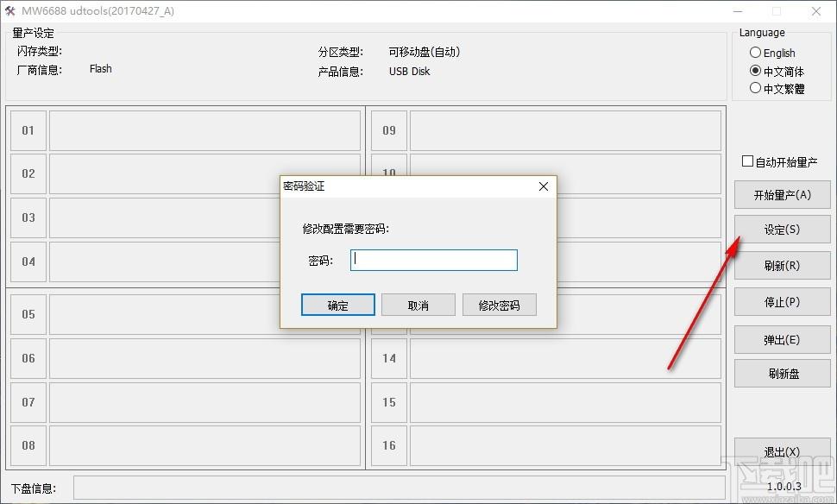Viewport: 837px width, 504px height.
Task: Confirm password with 确定 button
Action: pyautogui.click(x=337, y=305)
